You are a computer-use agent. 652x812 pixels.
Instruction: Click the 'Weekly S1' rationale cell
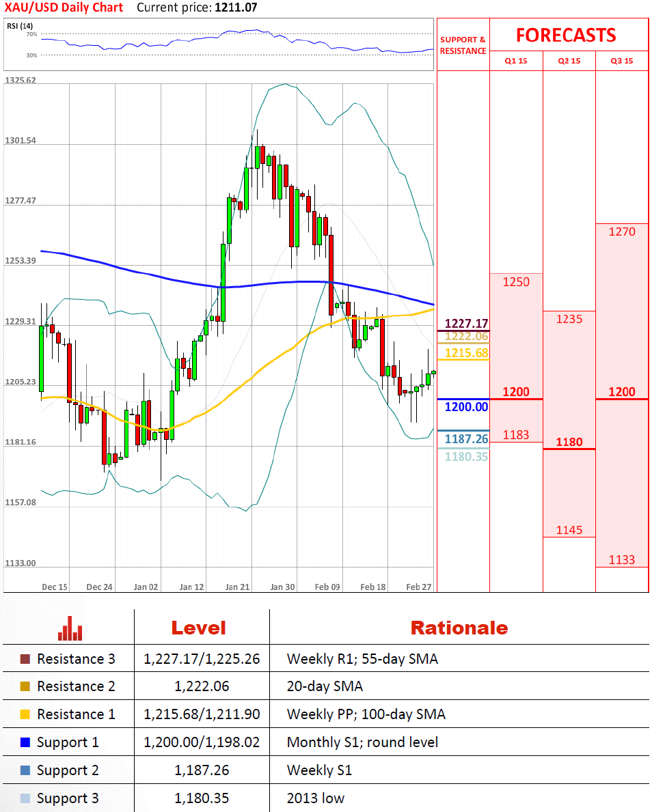pyautogui.click(x=319, y=770)
